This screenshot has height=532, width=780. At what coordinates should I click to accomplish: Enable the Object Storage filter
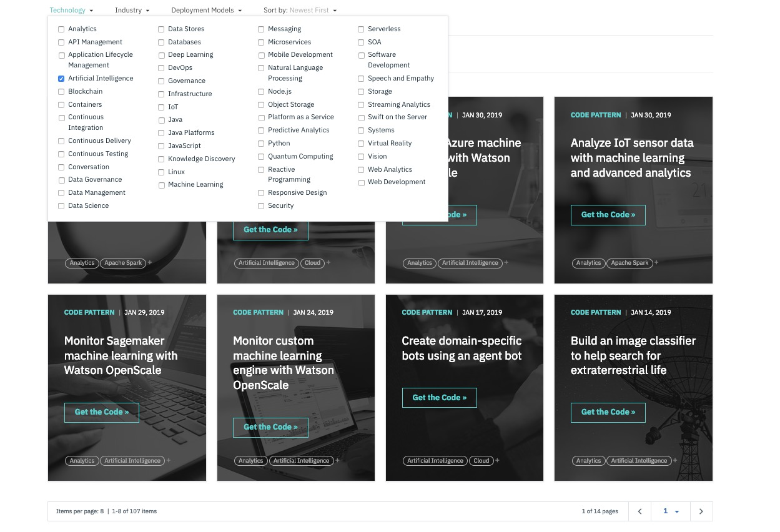point(261,105)
